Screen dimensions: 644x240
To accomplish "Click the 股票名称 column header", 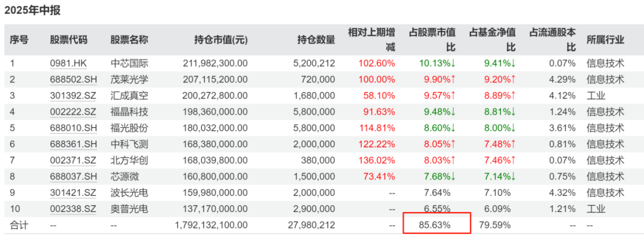I will coord(129,40).
